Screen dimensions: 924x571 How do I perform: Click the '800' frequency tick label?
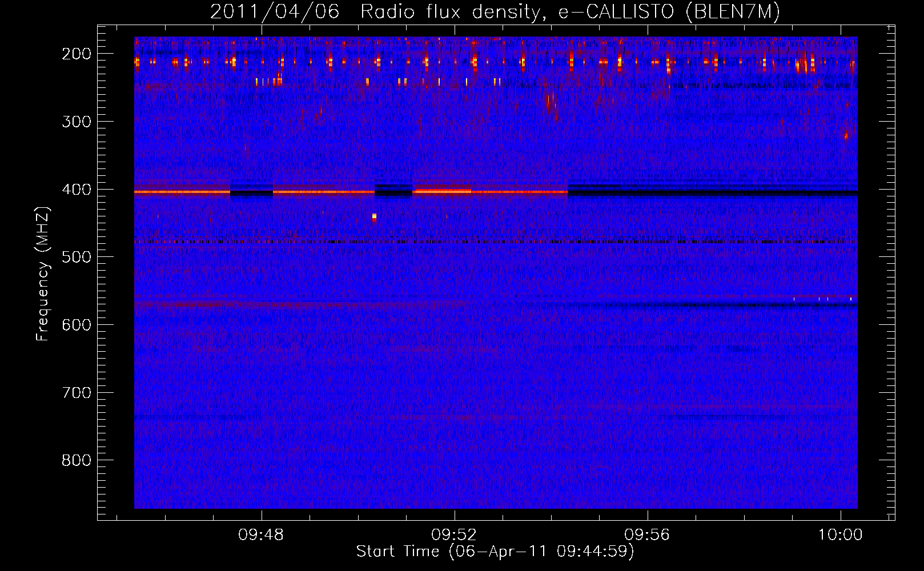tap(77, 460)
